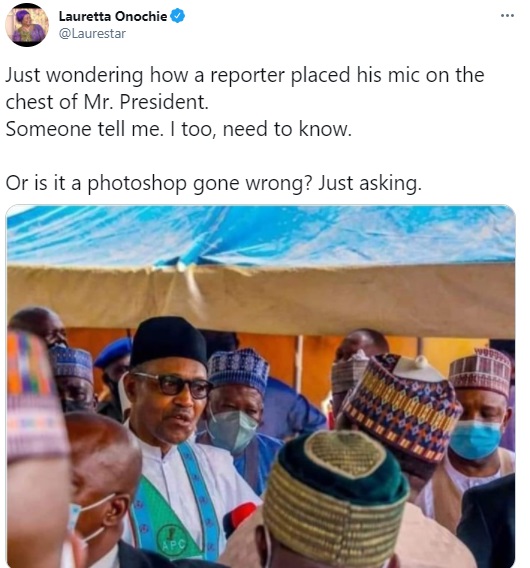Click the "chest of Mr. President." text line
Screen dimensions: 530x568
pyautogui.click(x=107, y=102)
